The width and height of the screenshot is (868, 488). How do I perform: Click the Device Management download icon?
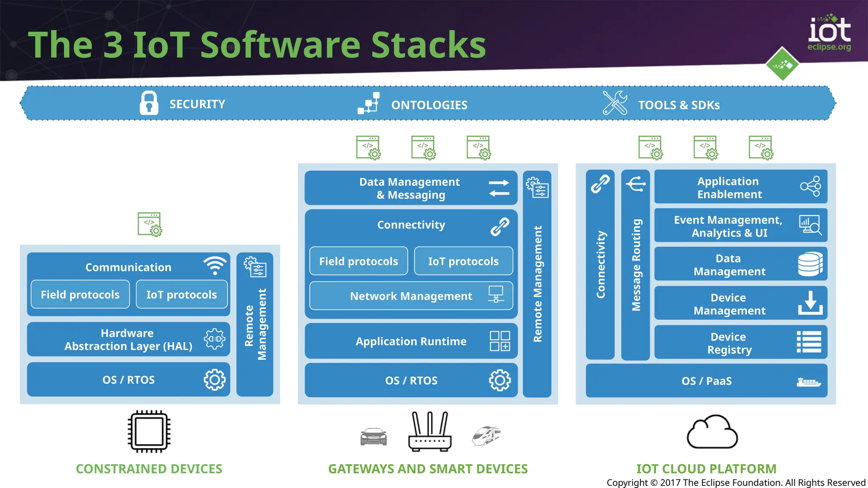tap(810, 303)
